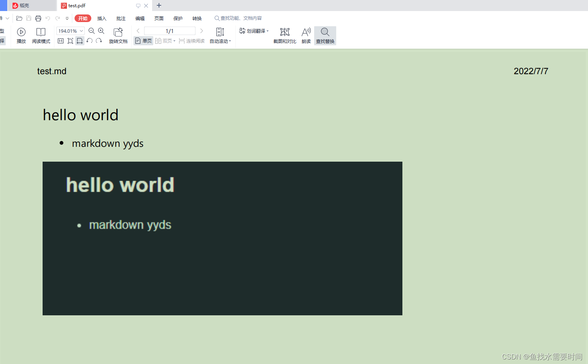Enable 连续阅读 continuous reading

click(192, 41)
